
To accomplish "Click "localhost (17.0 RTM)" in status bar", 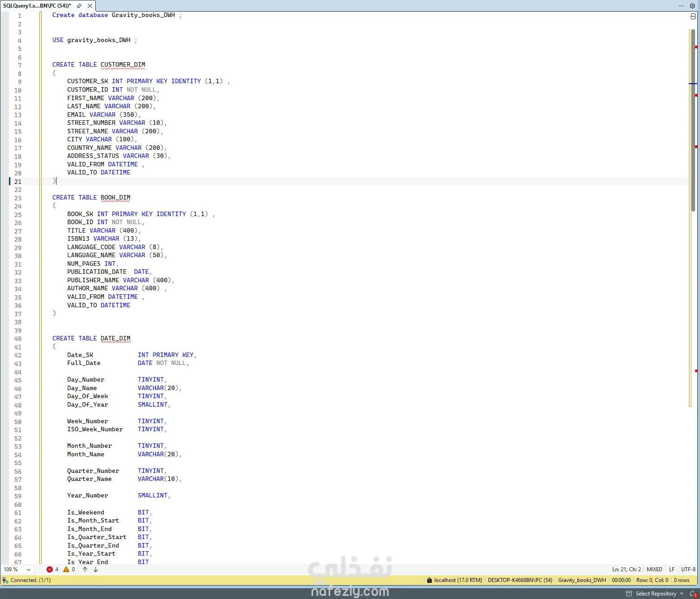I will [458, 580].
